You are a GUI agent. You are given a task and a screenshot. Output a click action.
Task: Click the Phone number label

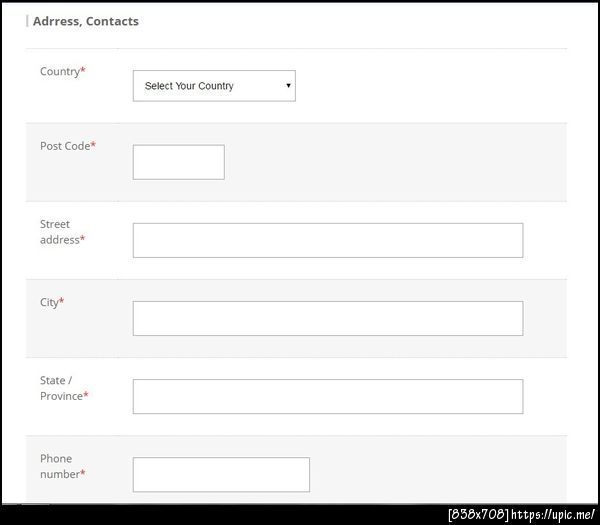click(x=58, y=466)
